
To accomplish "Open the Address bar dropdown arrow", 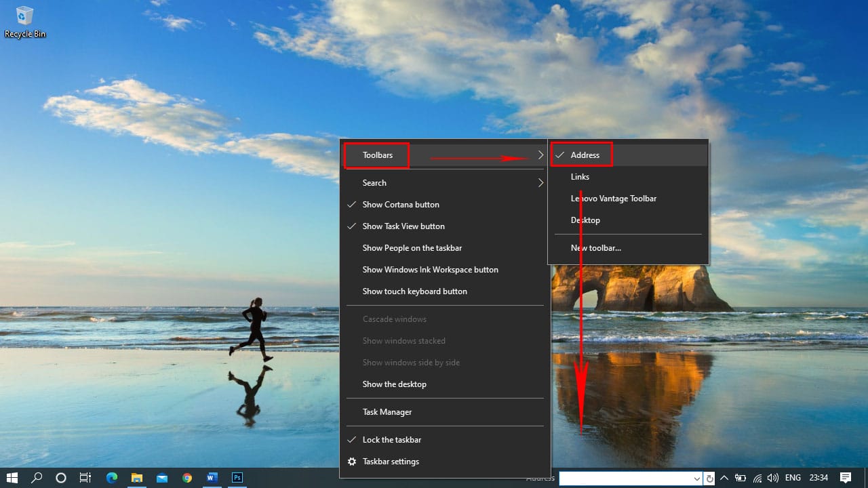I will [697, 479].
